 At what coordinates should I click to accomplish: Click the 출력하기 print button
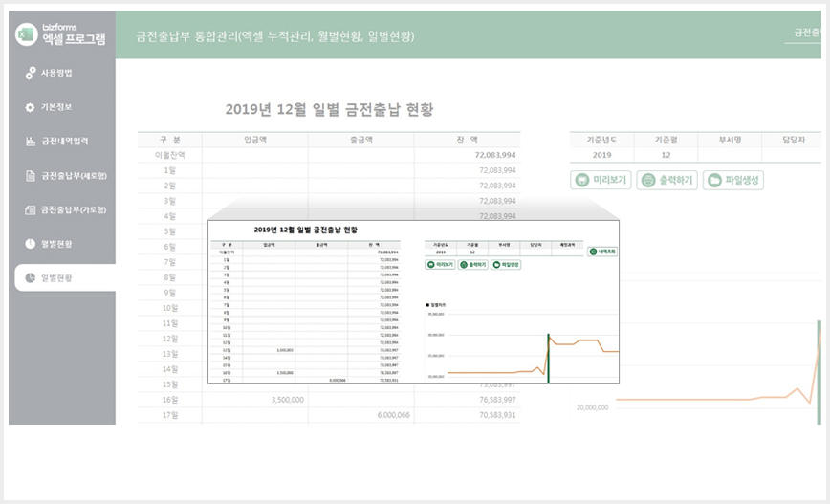pos(667,180)
